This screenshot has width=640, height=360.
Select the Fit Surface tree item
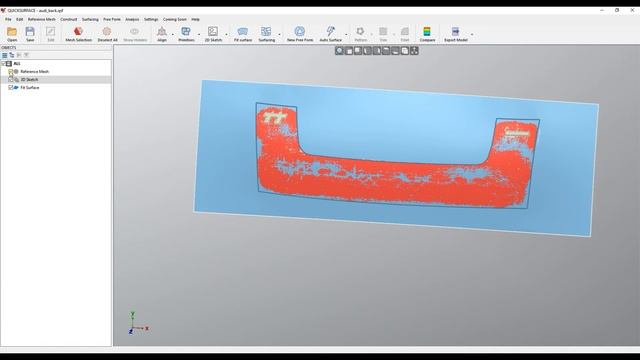[30, 87]
